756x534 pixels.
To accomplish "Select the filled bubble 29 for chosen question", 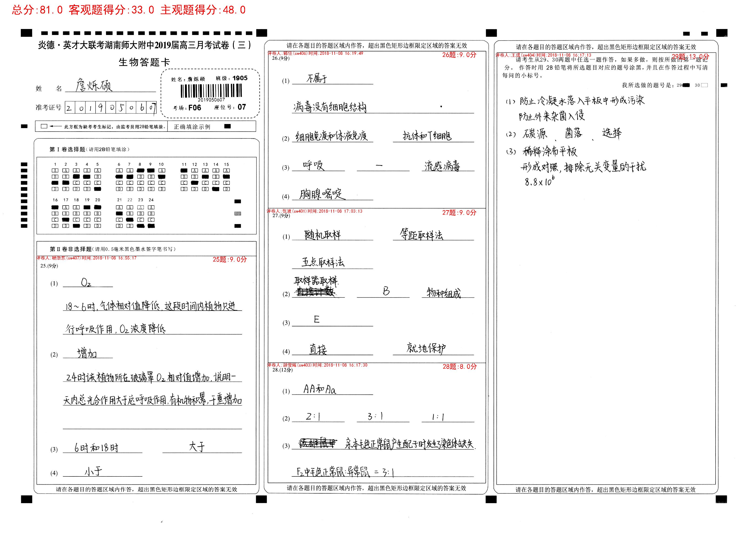I will coord(686,85).
